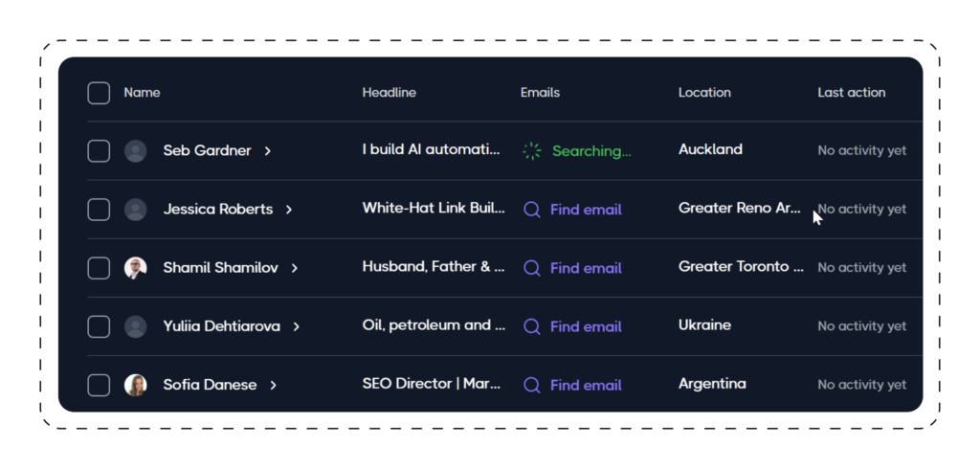
Task: Open the name Seb Gardner
Action: 208,150
